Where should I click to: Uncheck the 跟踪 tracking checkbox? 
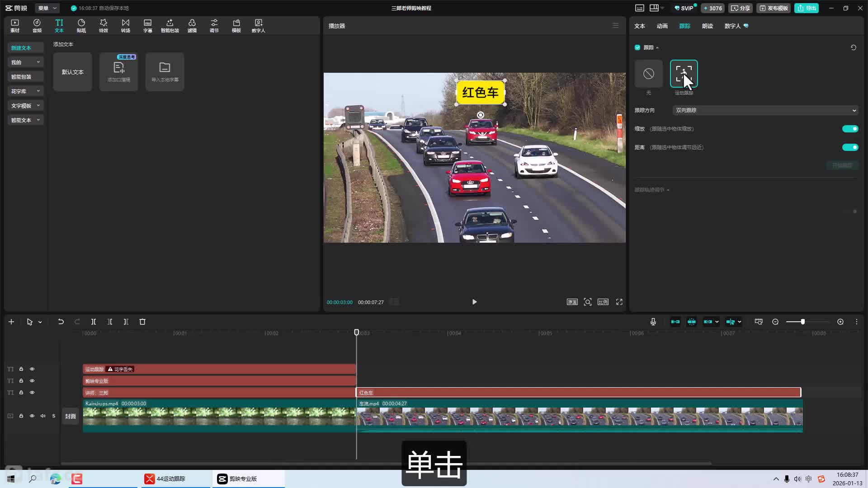click(637, 47)
